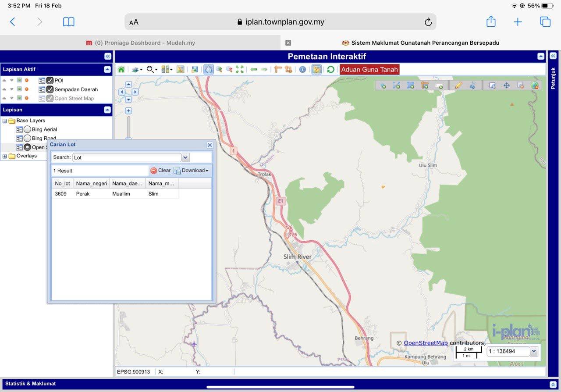
Task: Select the pencil edit drawing tool
Action: [x=458, y=86]
